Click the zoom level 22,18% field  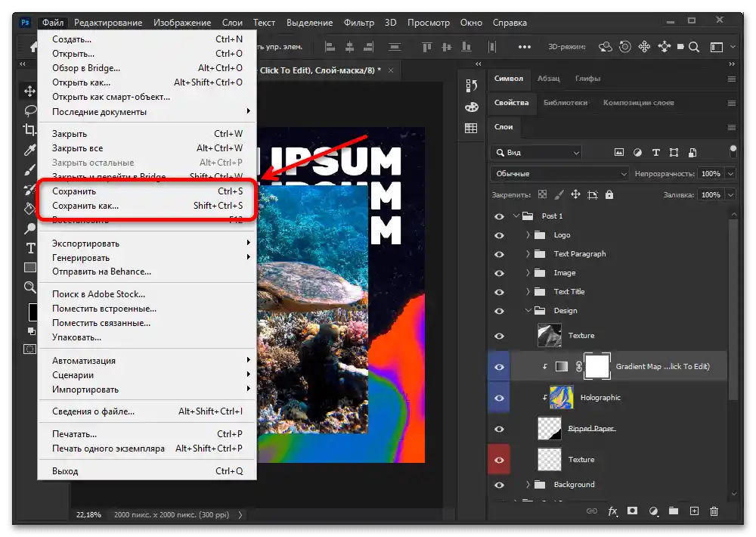click(x=88, y=515)
